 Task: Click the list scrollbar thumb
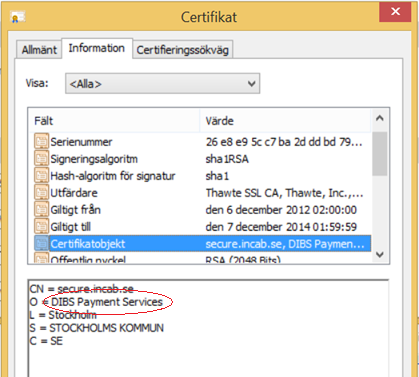(x=380, y=154)
